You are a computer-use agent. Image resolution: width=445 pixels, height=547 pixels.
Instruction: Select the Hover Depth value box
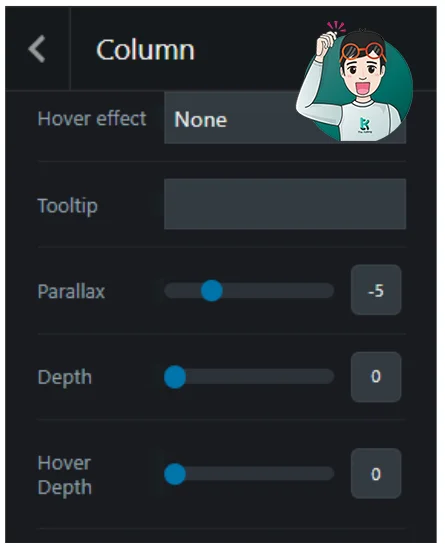[x=376, y=473]
